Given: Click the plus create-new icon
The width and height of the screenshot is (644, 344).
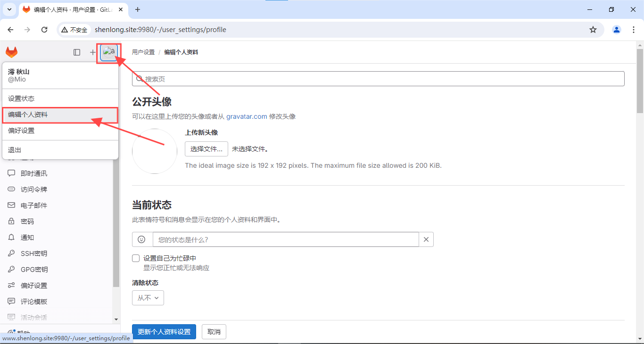Looking at the screenshot, I should coord(92,52).
